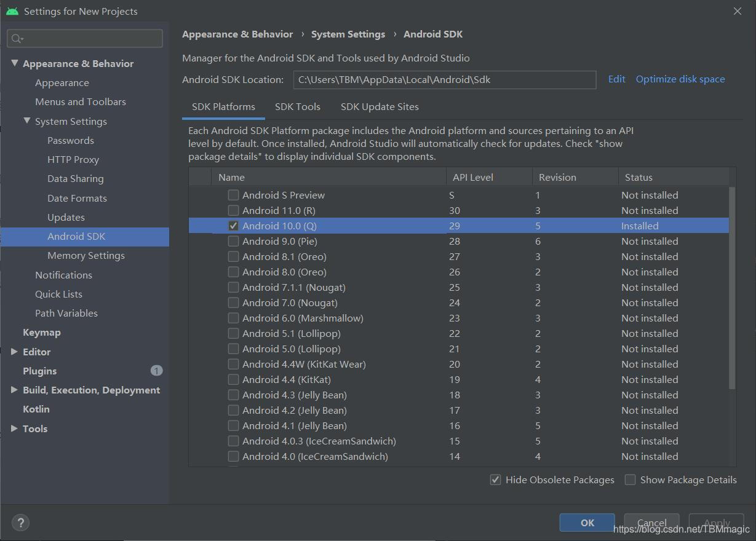Viewport: 756px width, 541px height.
Task: Enable Show Package Details checkbox
Action: (x=630, y=480)
